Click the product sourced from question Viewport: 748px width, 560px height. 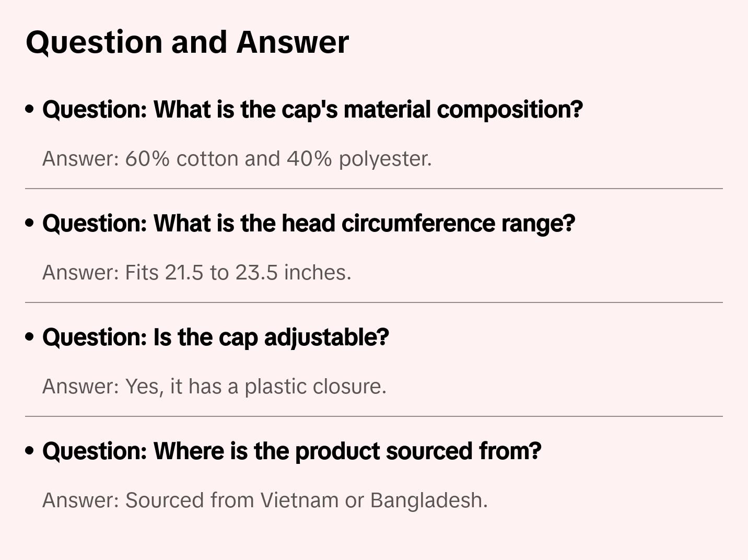(x=291, y=451)
